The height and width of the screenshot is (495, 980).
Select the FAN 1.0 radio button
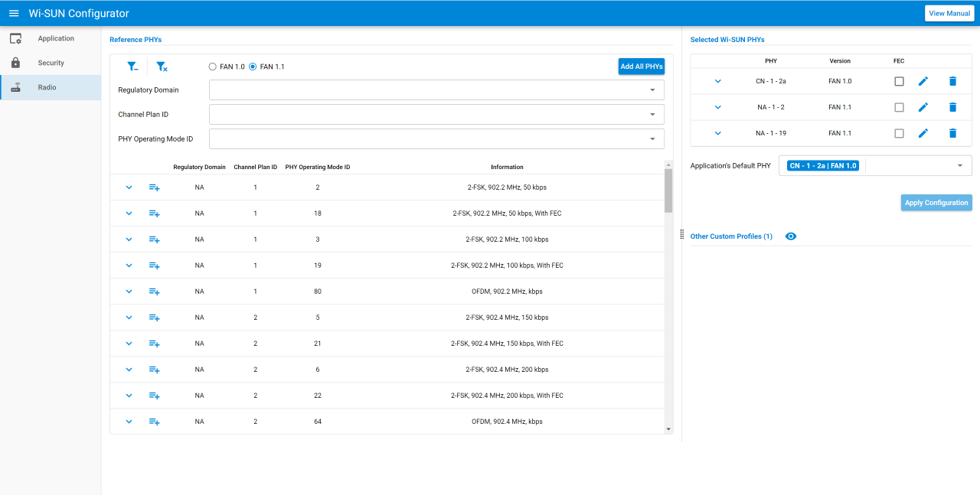coord(212,66)
